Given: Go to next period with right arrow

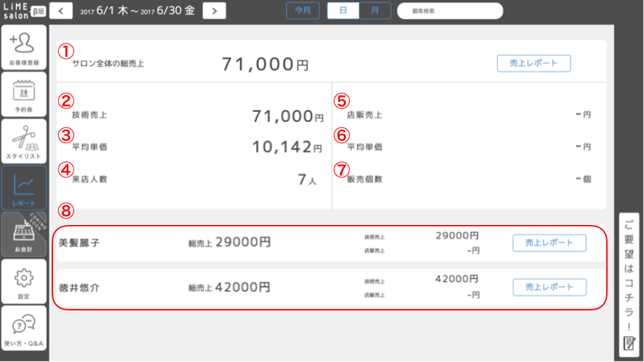Looking at the screenshot, I should pyautogui.click(x=214, y=11).
